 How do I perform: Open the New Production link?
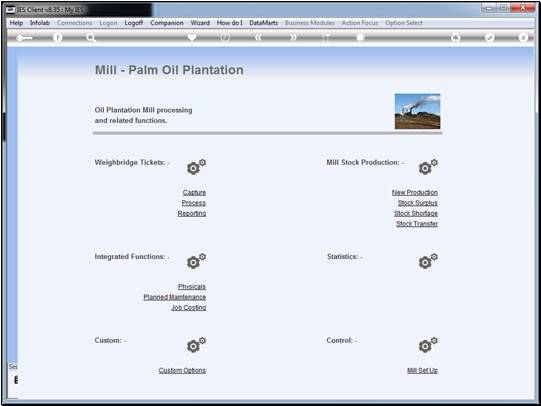(415, 192)
